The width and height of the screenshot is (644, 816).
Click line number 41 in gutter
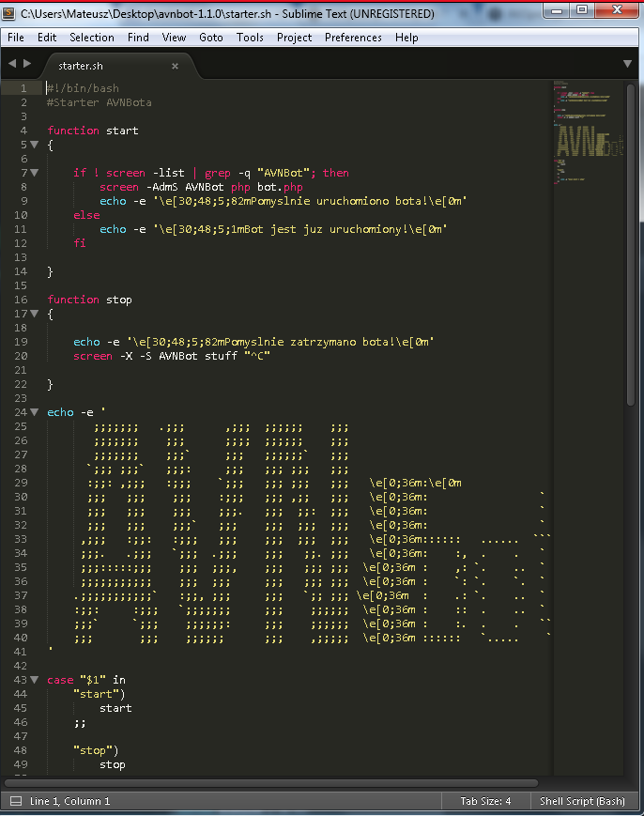[x=21, y=652]
